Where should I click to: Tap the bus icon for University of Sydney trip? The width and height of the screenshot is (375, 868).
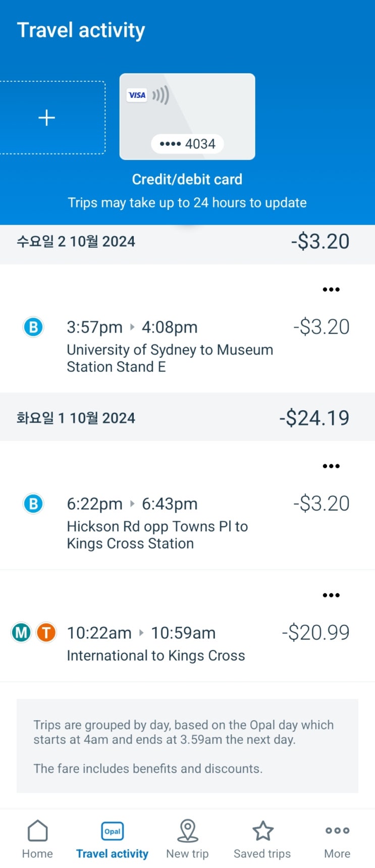[x=33, y=327]
